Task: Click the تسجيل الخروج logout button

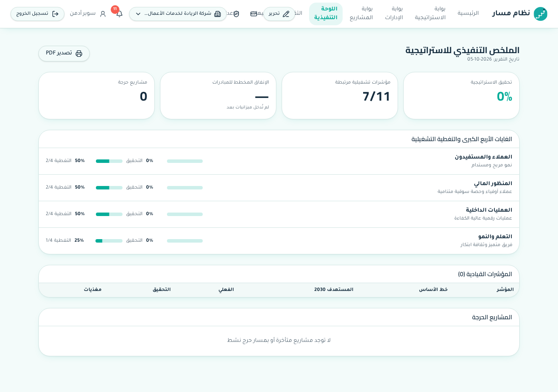Action: tap(37, 14)
